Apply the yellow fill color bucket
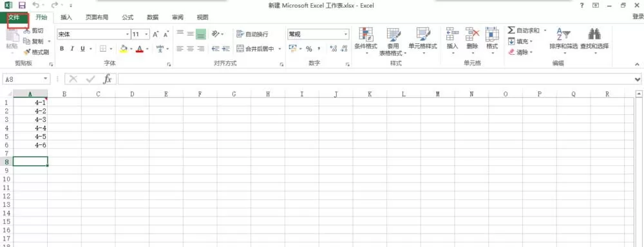Screen dimensions: 644x247 (124, 48)
